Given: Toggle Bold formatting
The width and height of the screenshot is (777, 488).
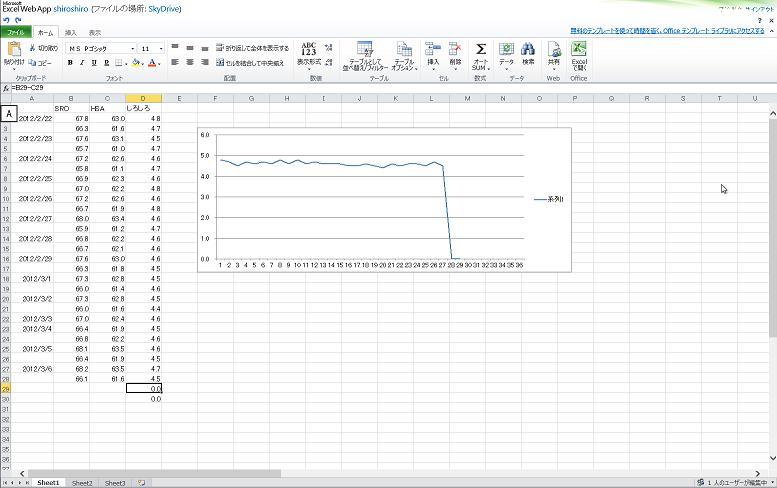Looking at the screenshot, I should point(70,63).
